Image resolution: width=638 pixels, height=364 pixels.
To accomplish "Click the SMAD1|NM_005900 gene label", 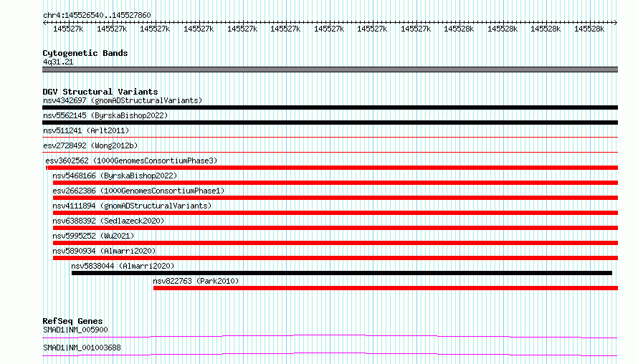I will click(75, 330).
